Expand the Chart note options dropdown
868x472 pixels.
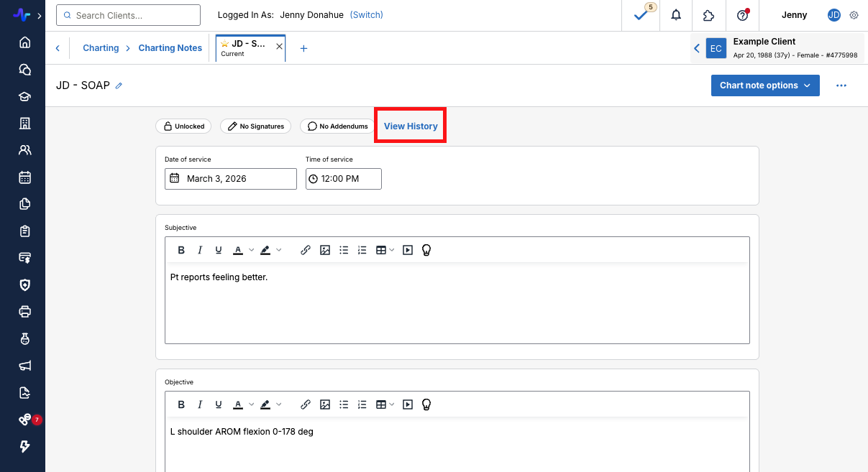[765, 85]
